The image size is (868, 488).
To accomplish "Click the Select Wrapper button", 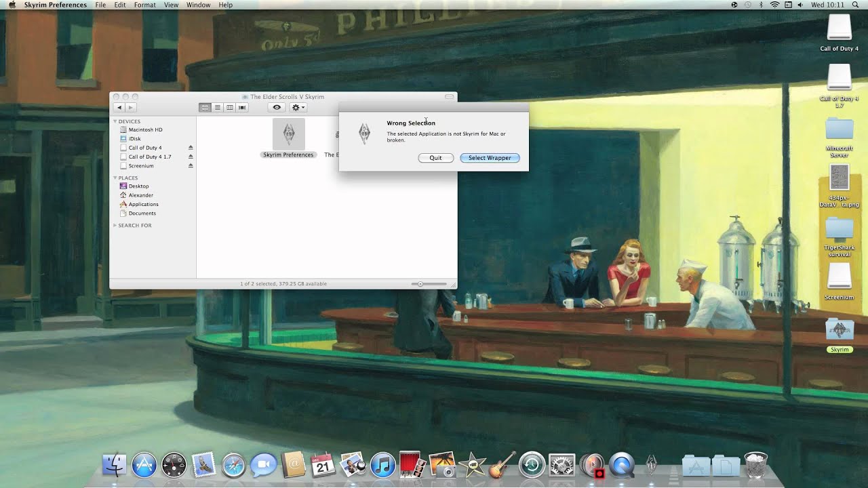I will [490, 158].
